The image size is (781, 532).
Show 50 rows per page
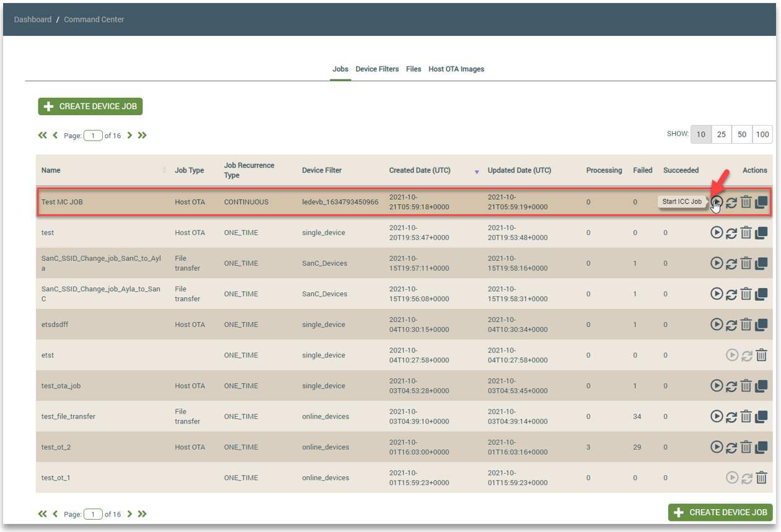(x=742, y=134)
